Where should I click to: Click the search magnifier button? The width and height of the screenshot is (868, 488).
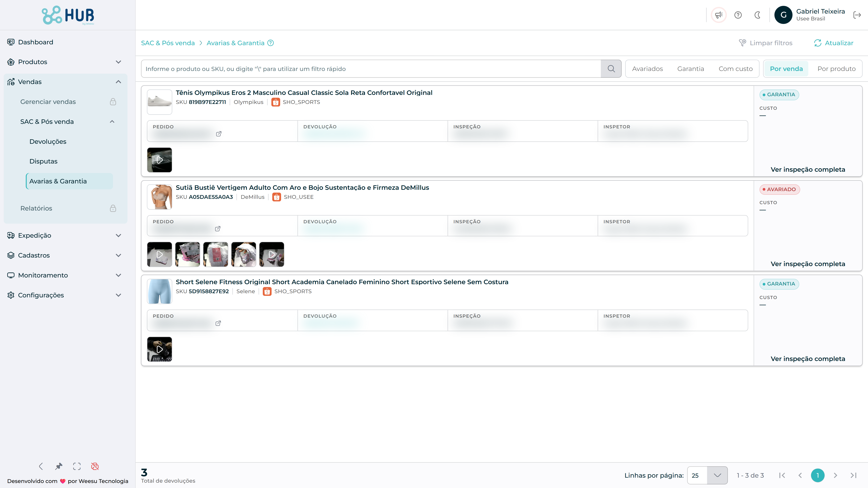tap(611, 69)
